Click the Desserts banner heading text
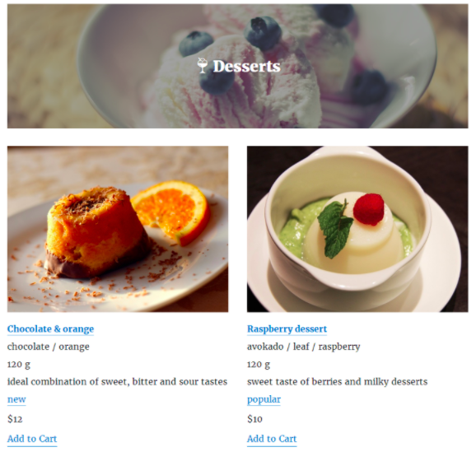Viewport: 476px width, 452px height. pos(246,66)
